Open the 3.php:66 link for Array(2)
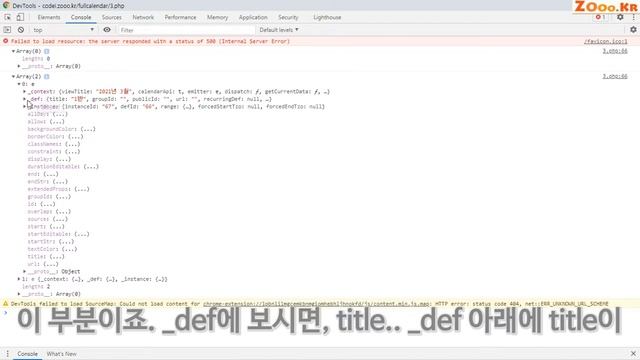The height and width of the screenshot is (360, 640). [615, 77]
